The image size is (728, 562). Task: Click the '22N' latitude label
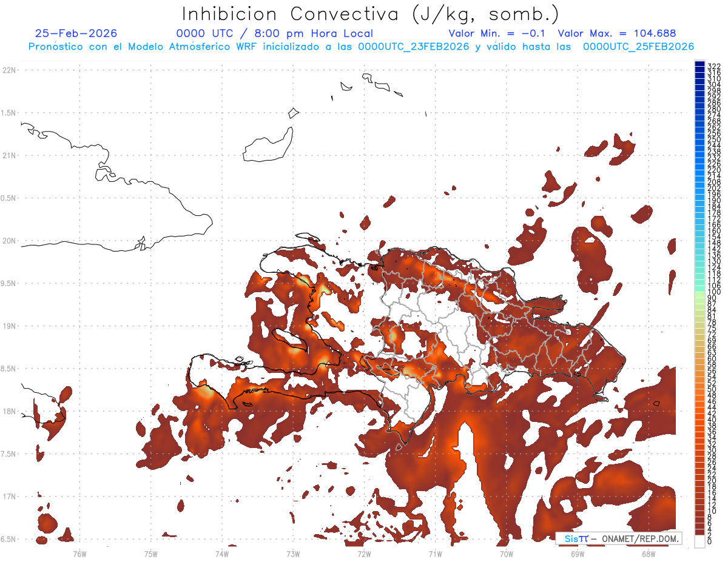(8, 70)
